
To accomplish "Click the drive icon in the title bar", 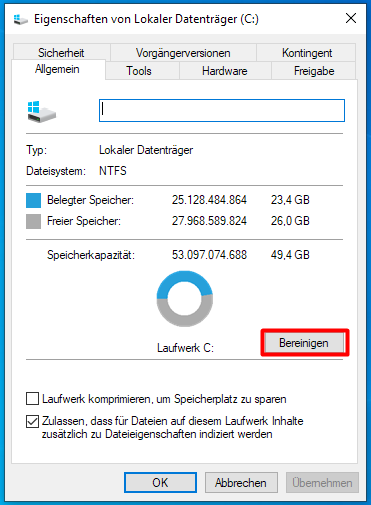I will coord(21,19).
